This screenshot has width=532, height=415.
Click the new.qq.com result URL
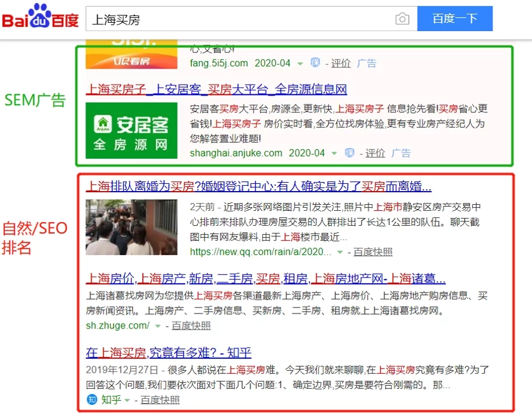point(260,252)
